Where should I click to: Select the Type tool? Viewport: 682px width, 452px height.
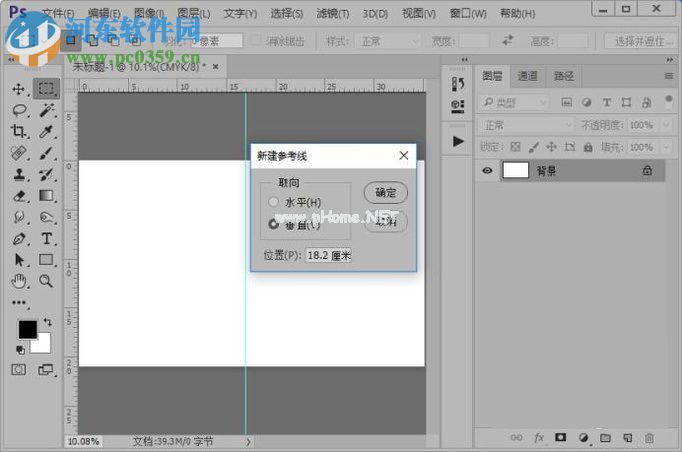click(x=47, y=238)
